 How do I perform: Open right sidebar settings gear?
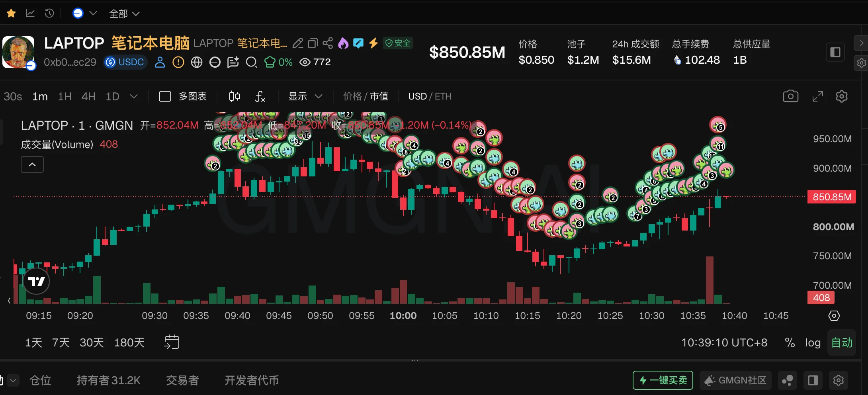pos(862,63)
